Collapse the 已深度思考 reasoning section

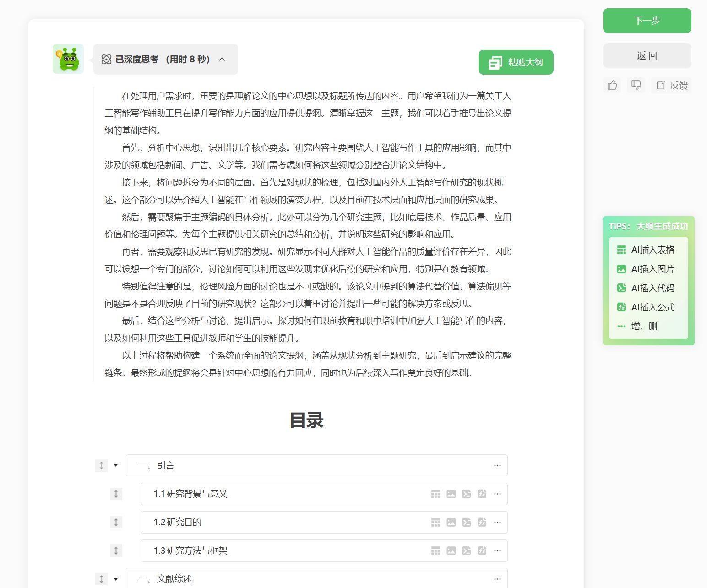[223, 59]
